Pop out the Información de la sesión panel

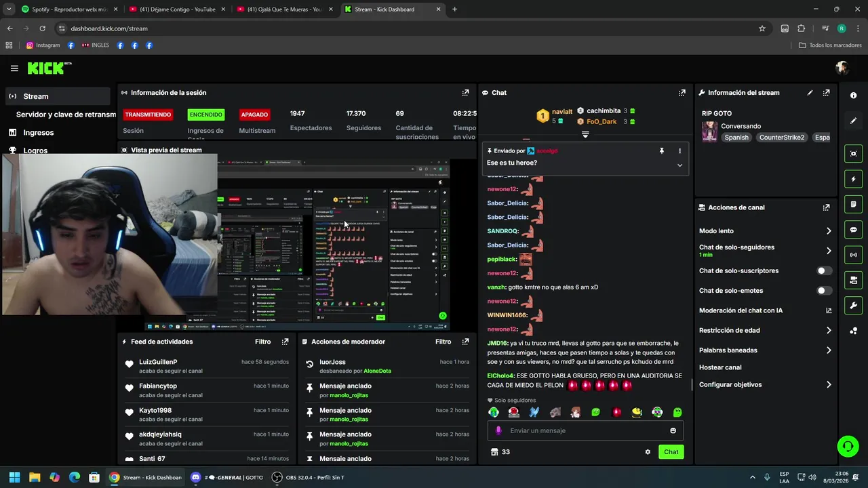click(x=465, y=93)
